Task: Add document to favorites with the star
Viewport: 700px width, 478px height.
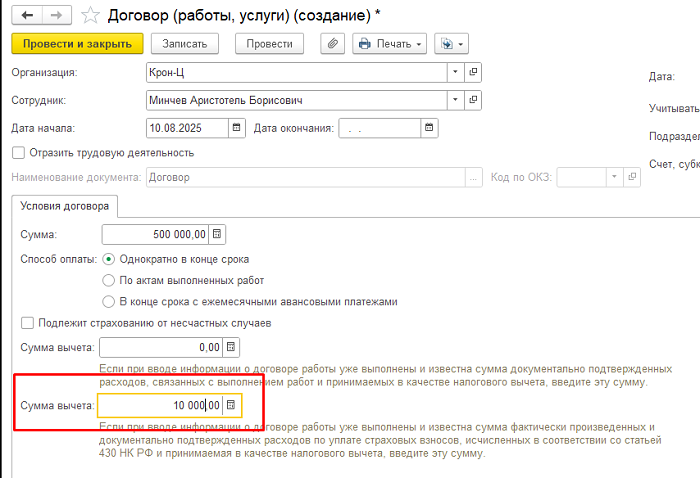Action: pyautogui.click(x=90, y=16)
